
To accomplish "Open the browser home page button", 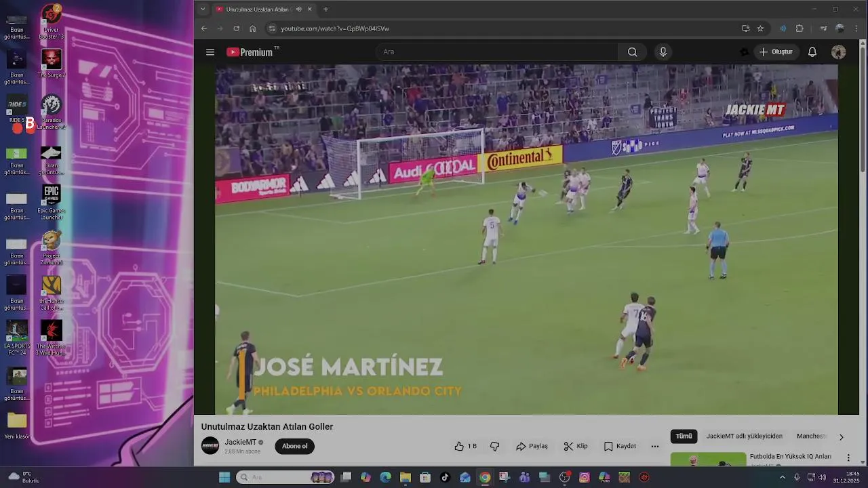I will pyautogui.click(x=252, y=28).
